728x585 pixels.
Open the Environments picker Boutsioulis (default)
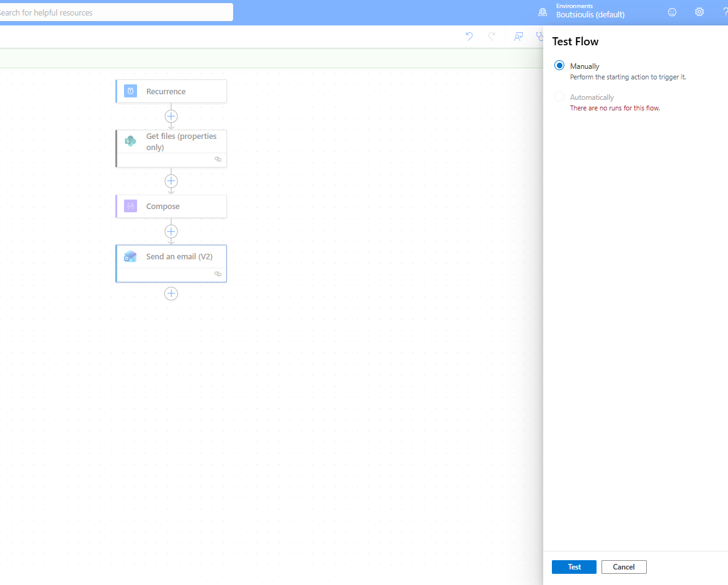(x=589, y=12)
